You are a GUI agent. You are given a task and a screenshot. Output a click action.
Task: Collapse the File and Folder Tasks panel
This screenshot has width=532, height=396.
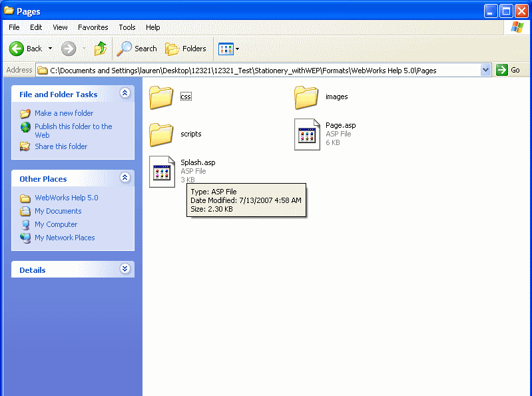click(x=125, y=94)
